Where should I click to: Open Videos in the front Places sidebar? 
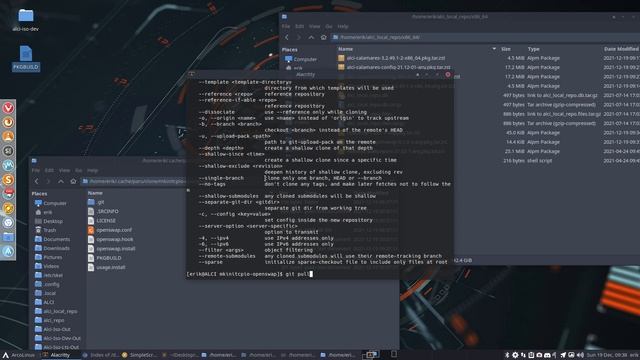point(47,266)
